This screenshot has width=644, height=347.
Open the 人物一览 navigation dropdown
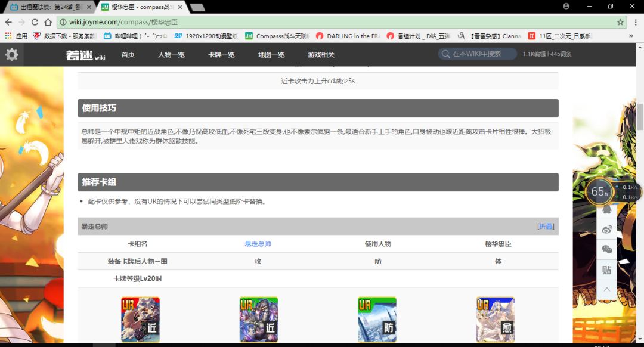coord(171,55)
